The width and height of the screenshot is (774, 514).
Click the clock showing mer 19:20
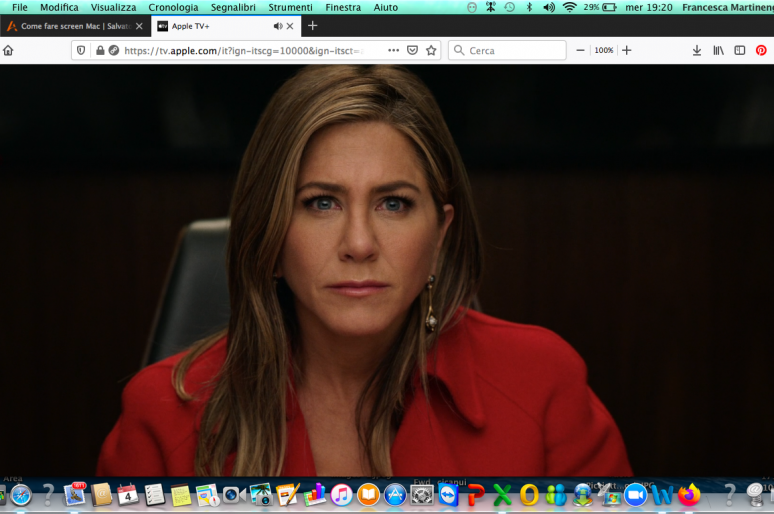click(x=649, y=7)
